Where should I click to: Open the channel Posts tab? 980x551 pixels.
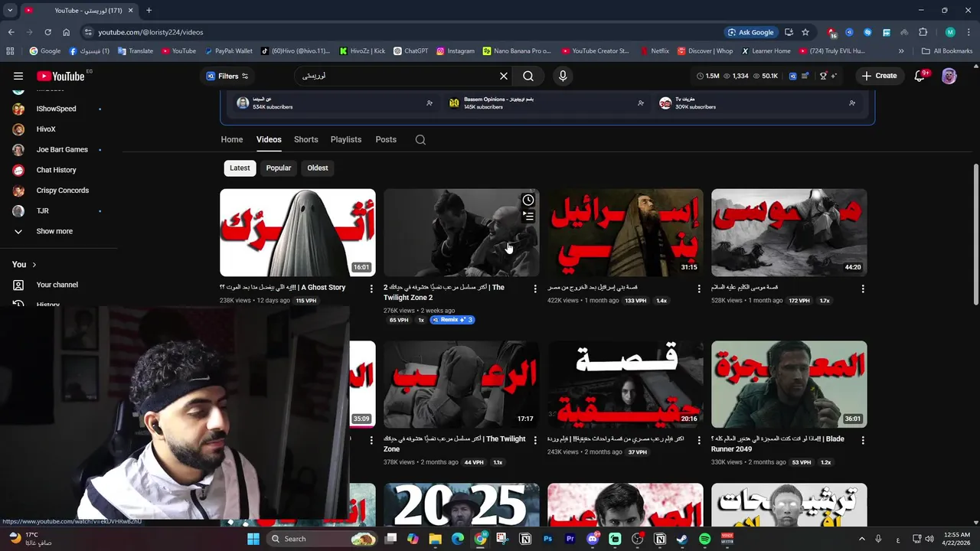386,139
